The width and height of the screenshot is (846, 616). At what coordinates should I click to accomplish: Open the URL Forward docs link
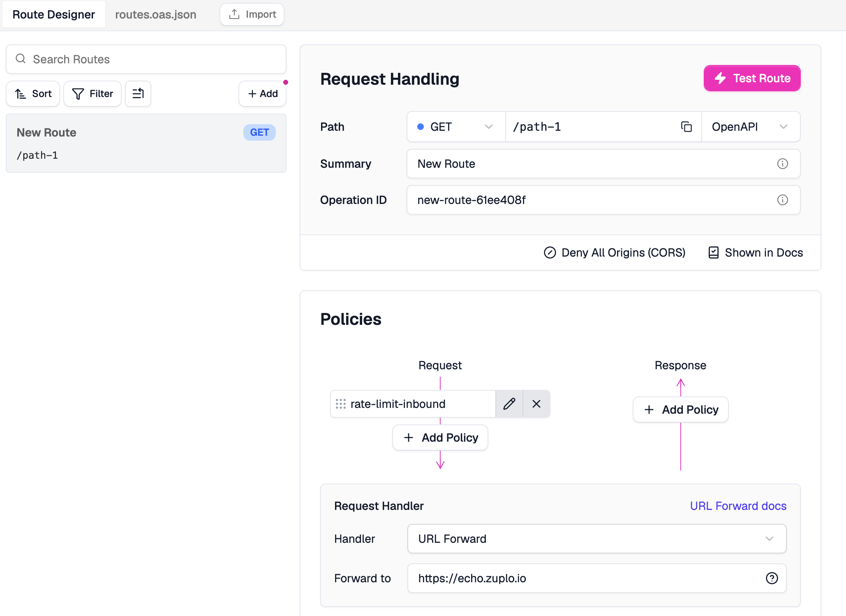point(738,506)
